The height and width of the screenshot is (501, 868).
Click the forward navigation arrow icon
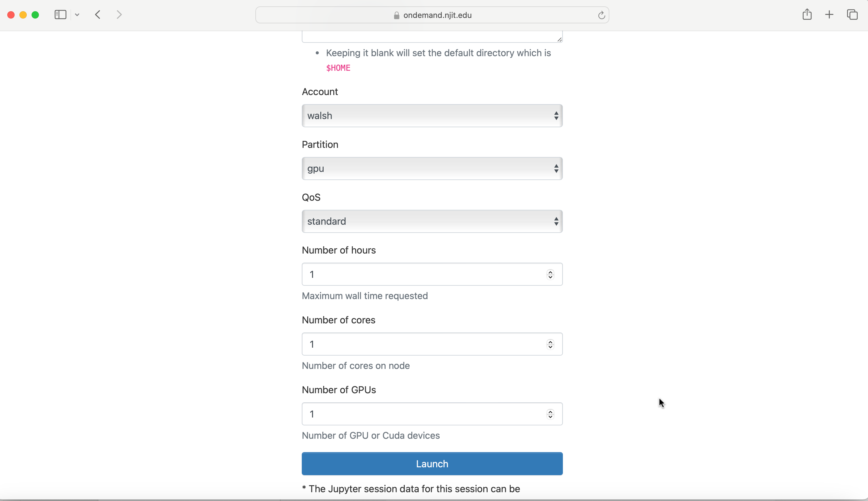pyautogui.click(x=119, y=15)
